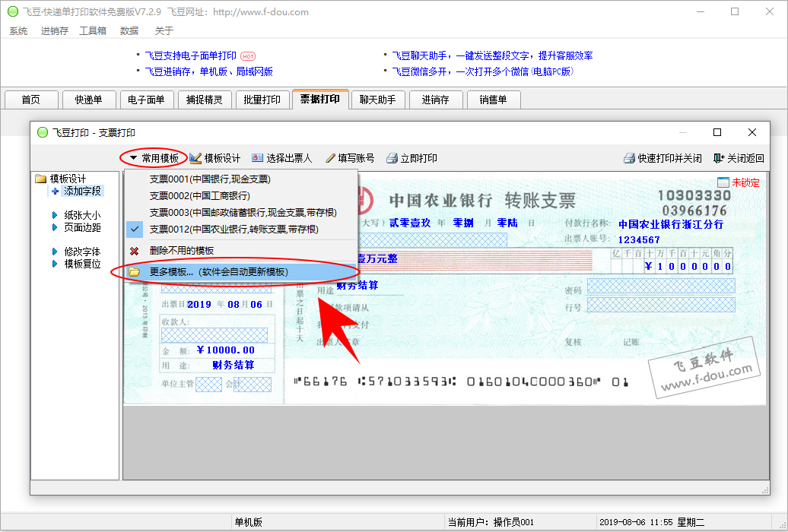Open link 飞豆进销存，单机版、局域网版
The height and width of the screenshot is (532, 788).
tap(208, 72)
